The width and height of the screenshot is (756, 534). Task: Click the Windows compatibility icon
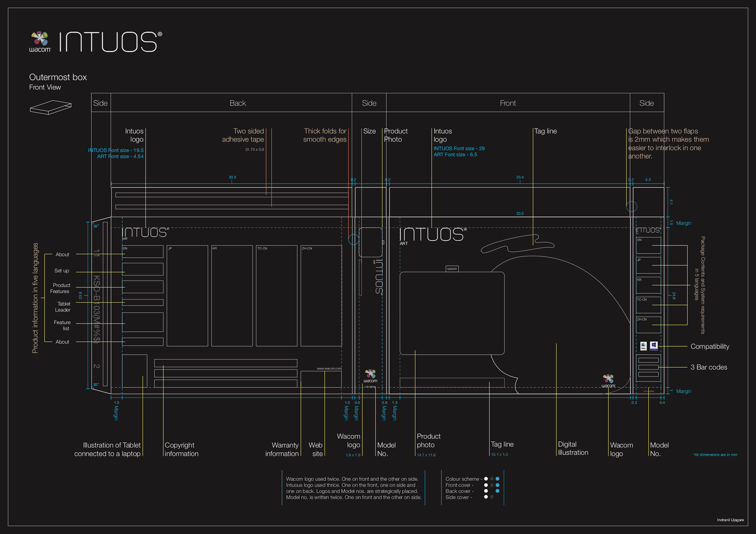click(x=654, y=346)
